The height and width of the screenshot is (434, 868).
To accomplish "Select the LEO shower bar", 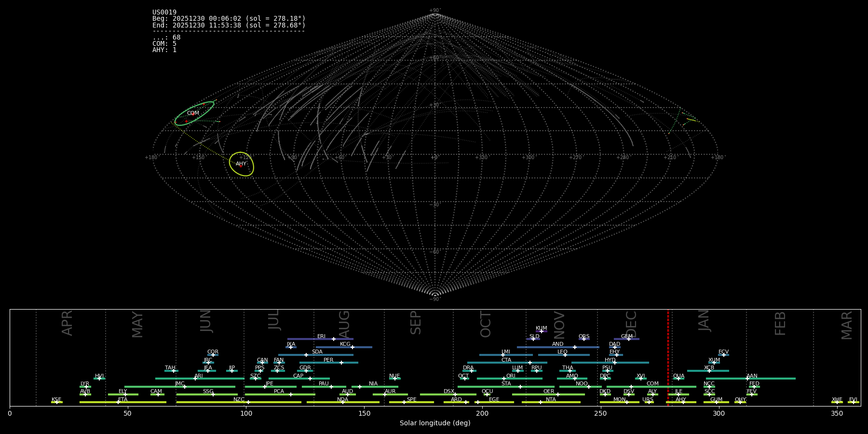I will coord(563,355).
